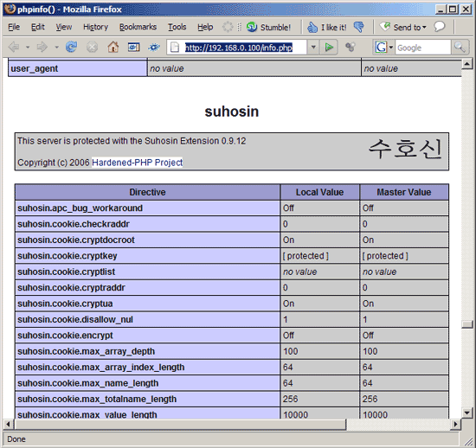Click the green Go arrow button
Image resolution: width=476 pixels, height=448 pixels.
point(329,48)
